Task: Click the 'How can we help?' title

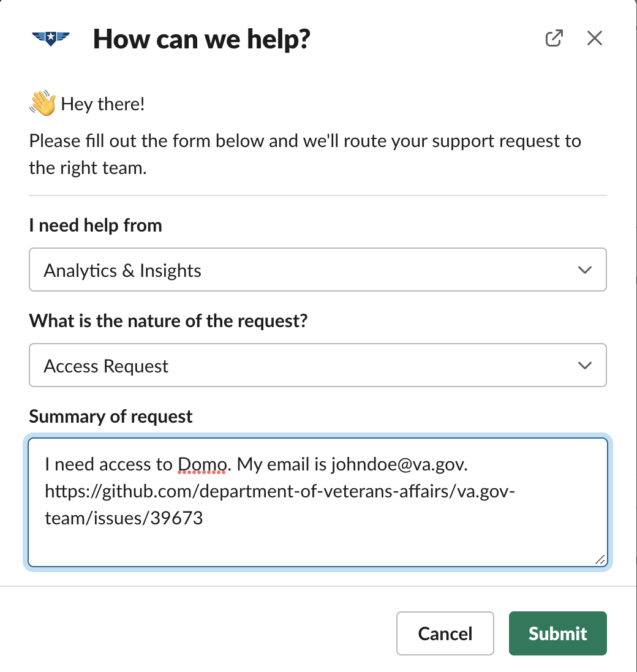Action: coord(201,38)
